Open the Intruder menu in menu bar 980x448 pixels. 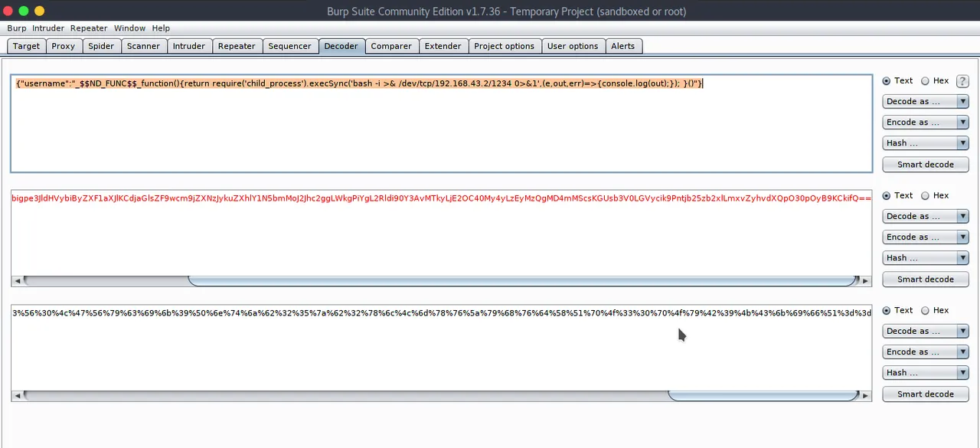pos(48,28)
